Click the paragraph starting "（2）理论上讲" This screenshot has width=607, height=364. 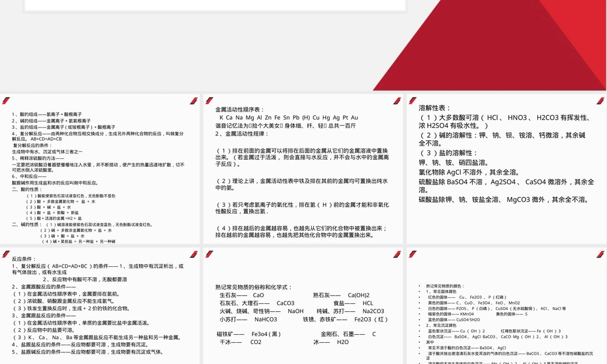coord(302,184)
